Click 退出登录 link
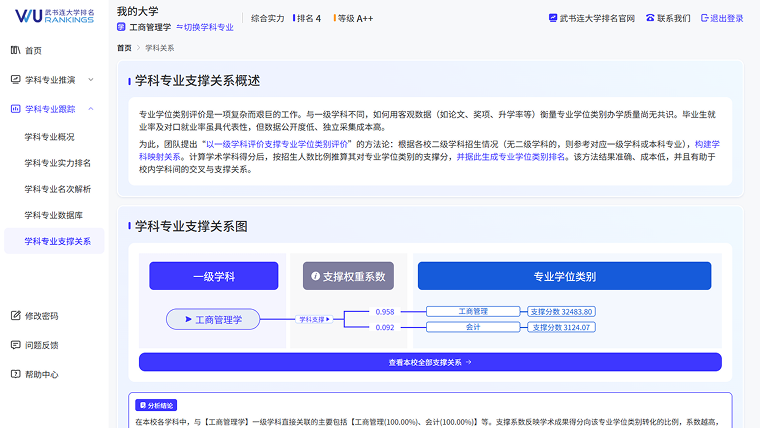Viewport: 760px width, 428px height. point(722,18)
